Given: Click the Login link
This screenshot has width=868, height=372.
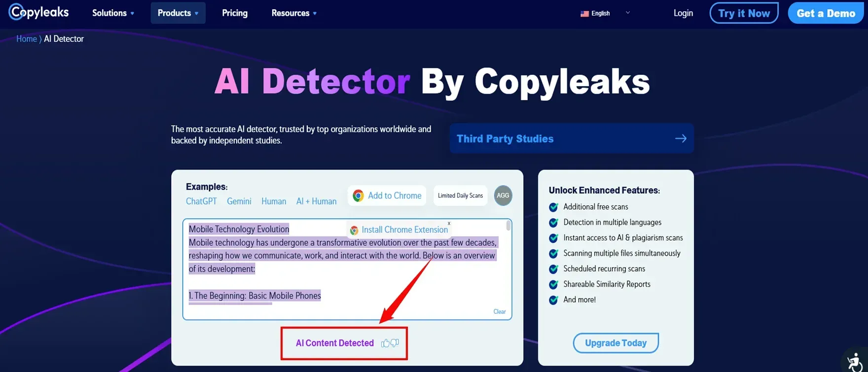Looking at the screenshot, I should tap(683, 13).
